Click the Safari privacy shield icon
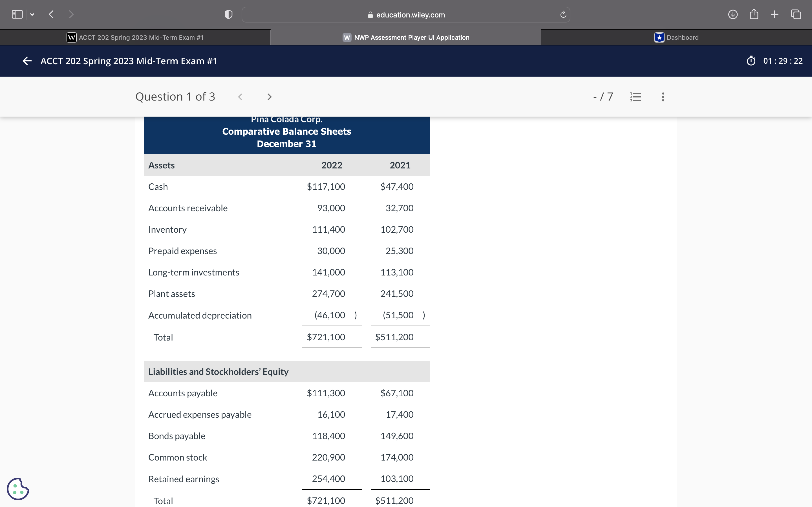 click(x=228, y=14)
